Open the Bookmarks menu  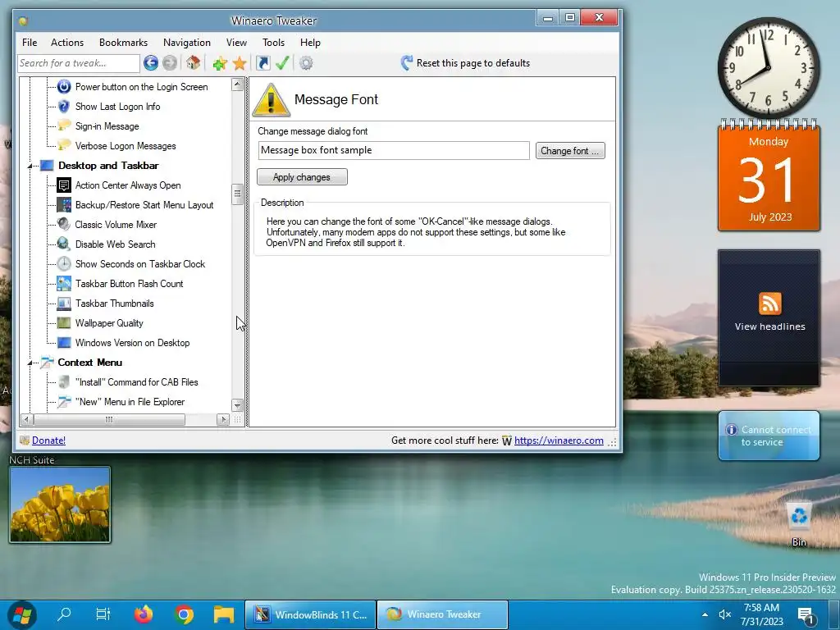[123, 43]
